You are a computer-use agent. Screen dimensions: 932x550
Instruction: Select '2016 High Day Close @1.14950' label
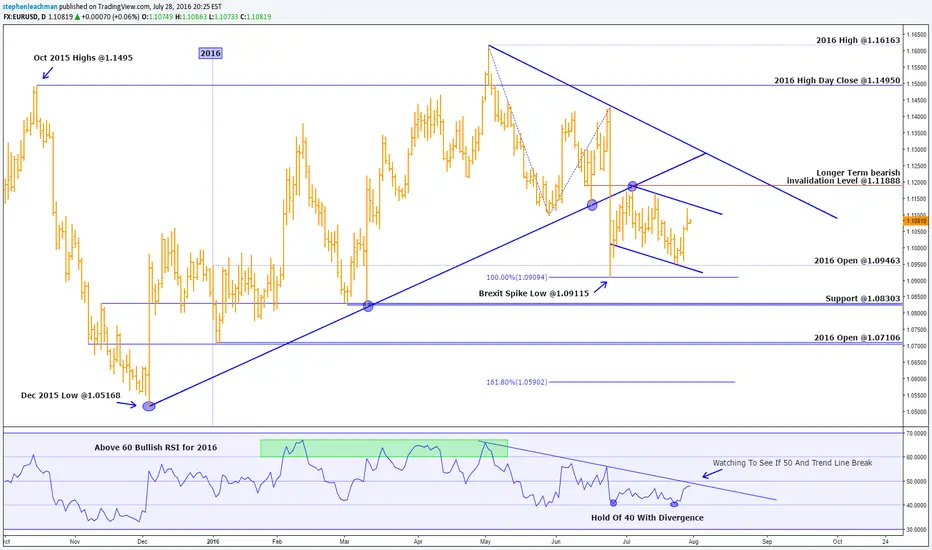click(837, 80)
